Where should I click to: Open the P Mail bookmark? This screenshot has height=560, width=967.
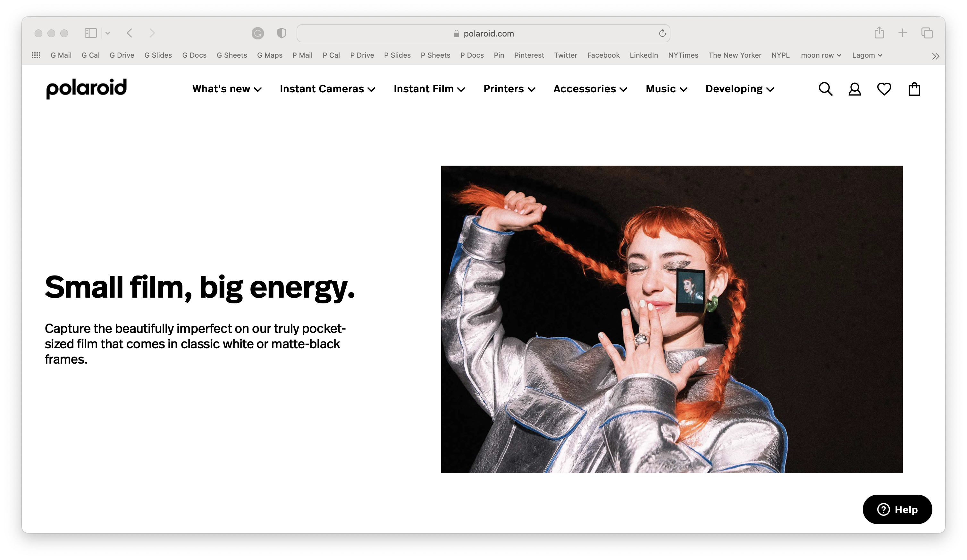302,55
